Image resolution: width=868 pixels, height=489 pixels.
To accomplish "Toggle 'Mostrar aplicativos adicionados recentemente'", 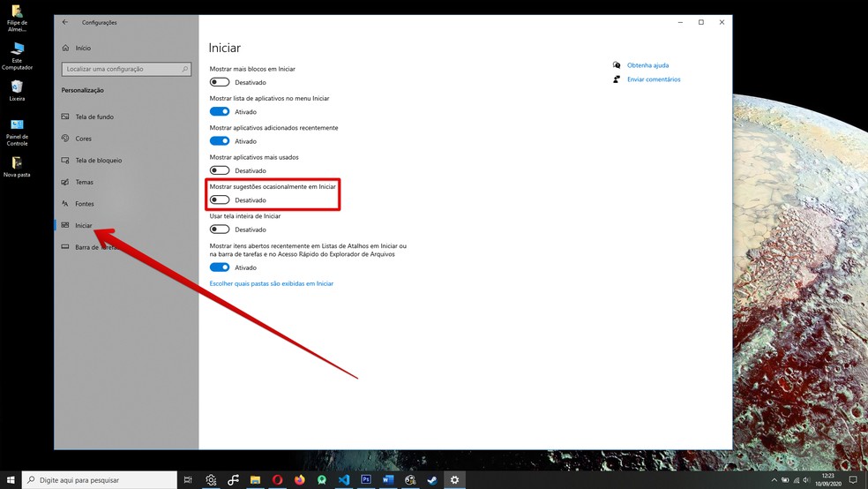I will point(220,140).
